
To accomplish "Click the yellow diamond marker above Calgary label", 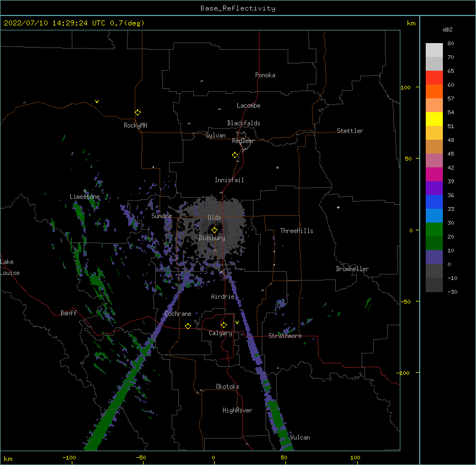I will [x=224, y=325].
